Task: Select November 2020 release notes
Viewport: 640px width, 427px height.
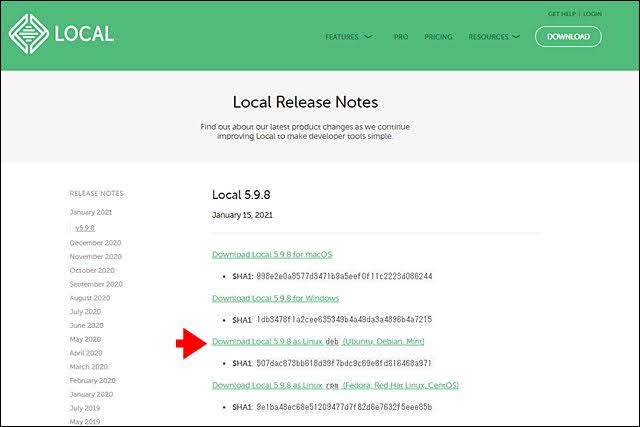Action: pos(96,257)
